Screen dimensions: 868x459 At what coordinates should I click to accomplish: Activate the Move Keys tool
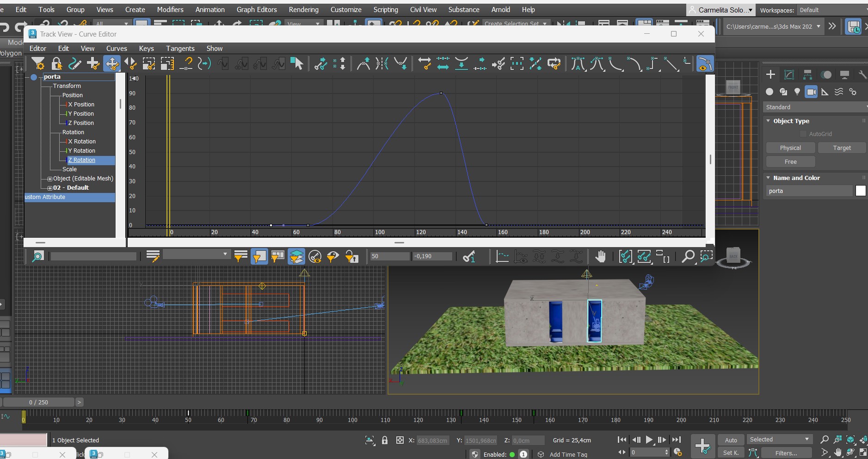click(x=112, y=64)
